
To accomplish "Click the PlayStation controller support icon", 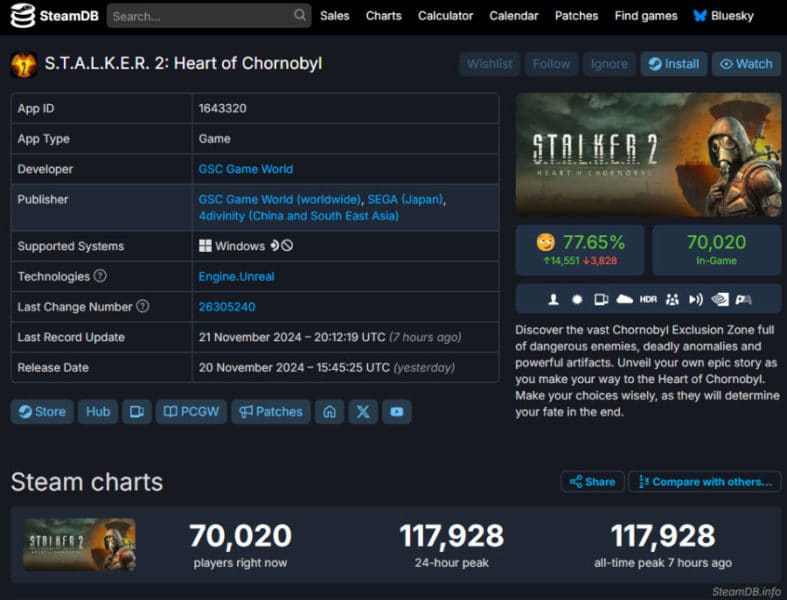I will tap(743, 300).
